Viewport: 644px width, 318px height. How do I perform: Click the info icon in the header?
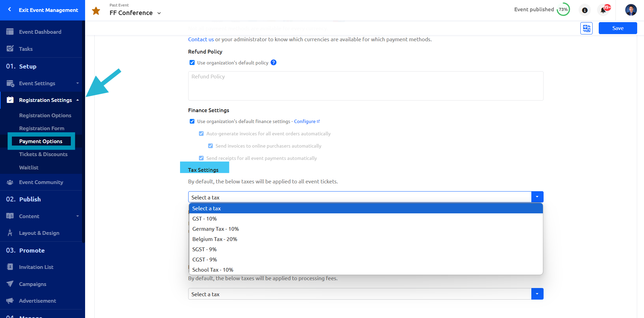[x=584, y=10]
